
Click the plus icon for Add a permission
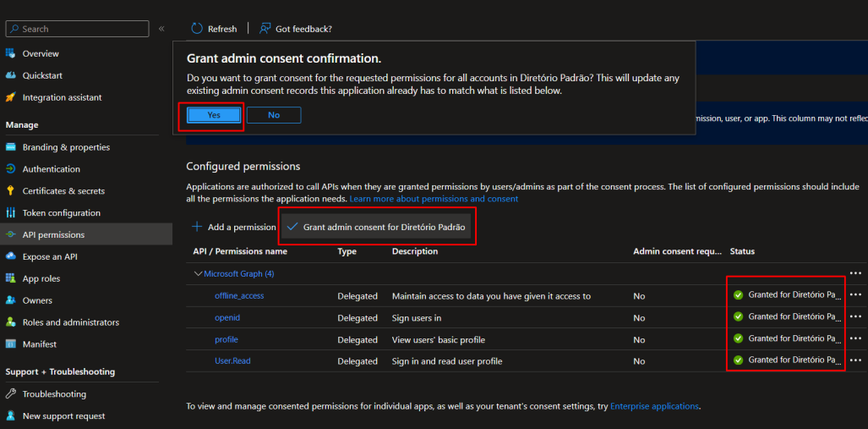pos(197,227)
